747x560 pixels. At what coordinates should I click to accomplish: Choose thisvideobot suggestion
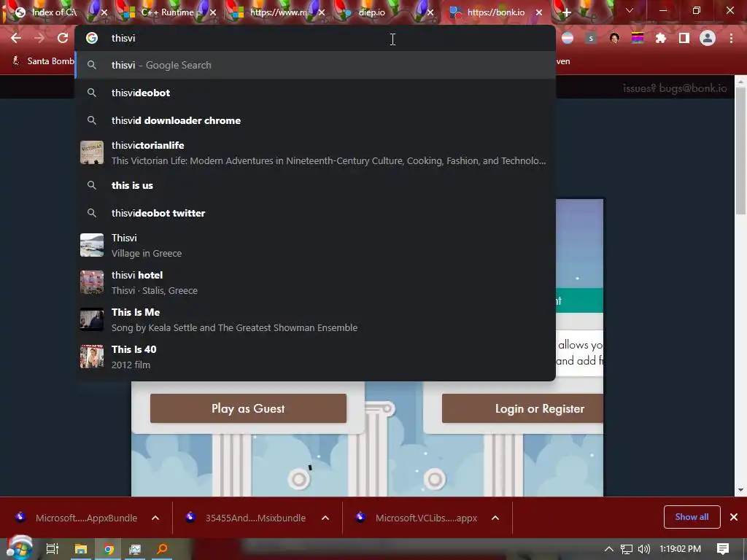(315, 93)
